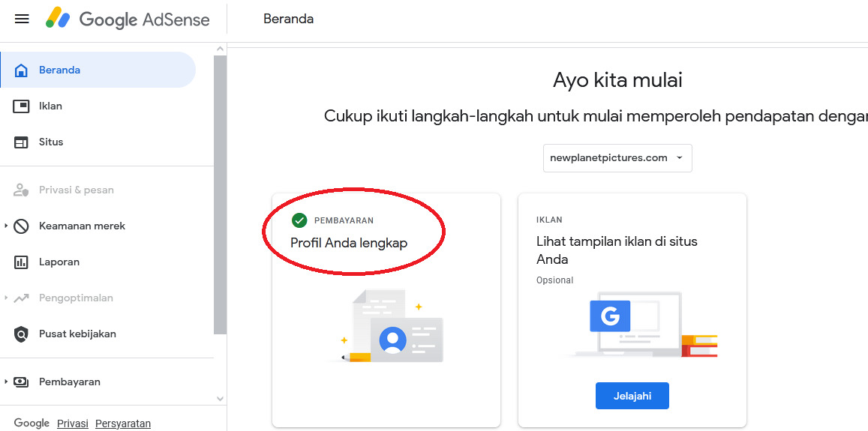Click the Google footer logo
The image size is (868, 431).
click(32, 424)
